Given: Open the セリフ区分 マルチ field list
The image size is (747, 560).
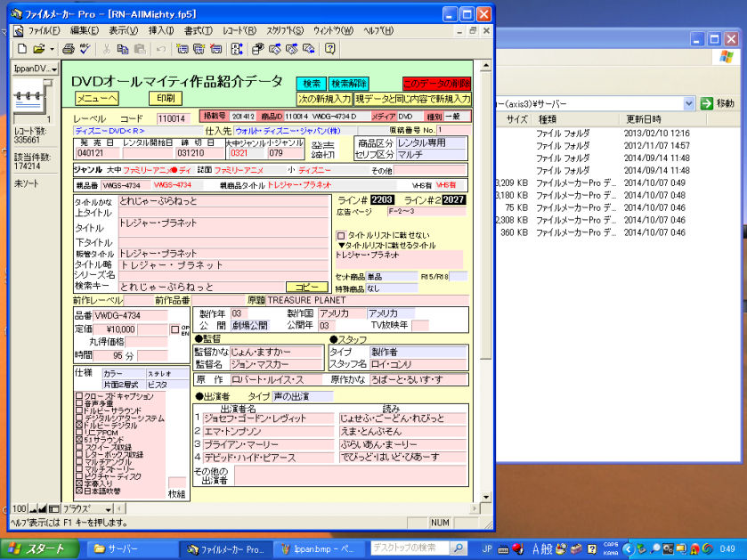Looking at the screenshot, I should click(431, 154).
